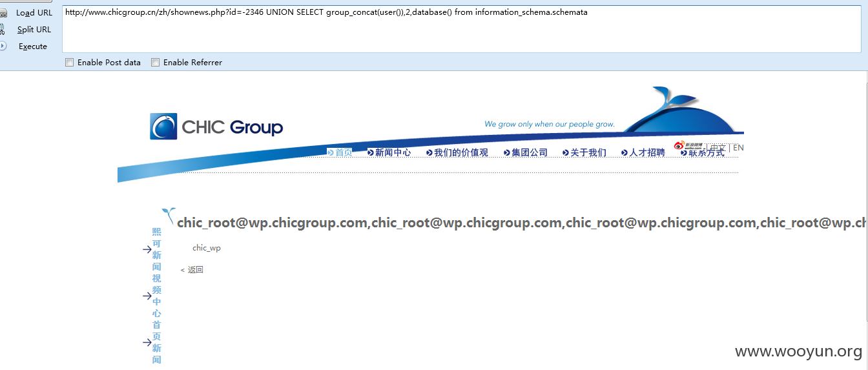Open the Sina Weibo icon link
This screenshot has width=868, height=370.
coord(688,146)
